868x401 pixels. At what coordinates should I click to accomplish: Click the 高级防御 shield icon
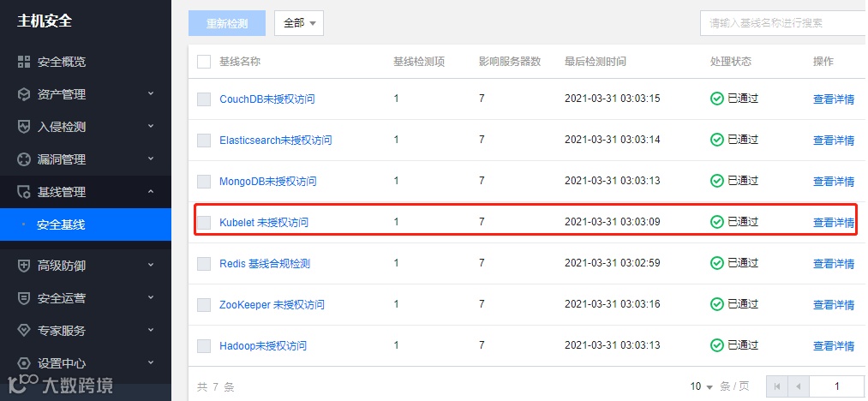[x=24, y=266]
